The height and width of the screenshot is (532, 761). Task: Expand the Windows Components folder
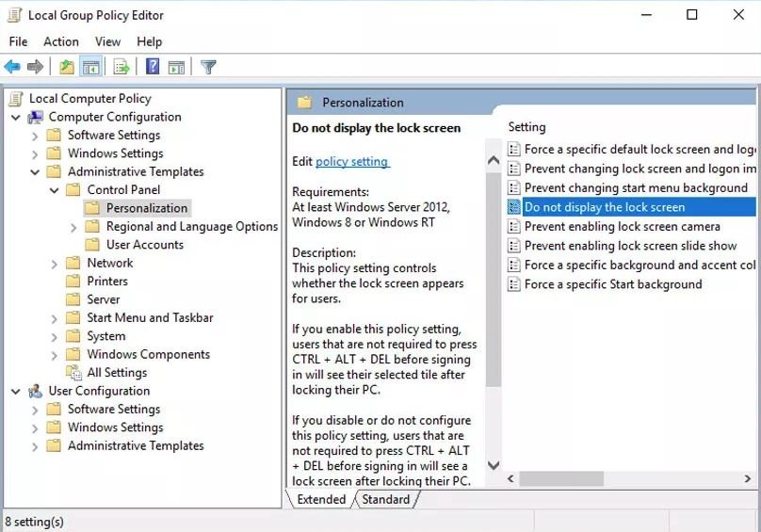tap(55, 355)
